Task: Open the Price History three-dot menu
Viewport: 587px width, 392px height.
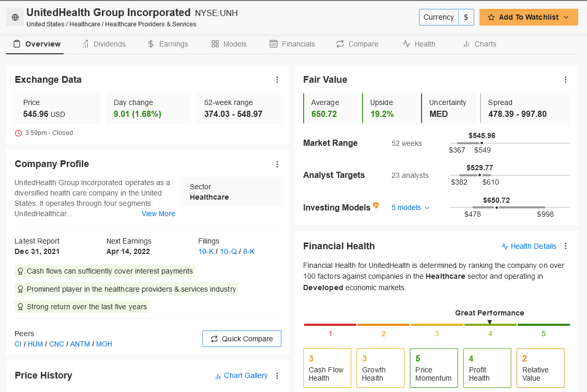Action: pos(277,376)
